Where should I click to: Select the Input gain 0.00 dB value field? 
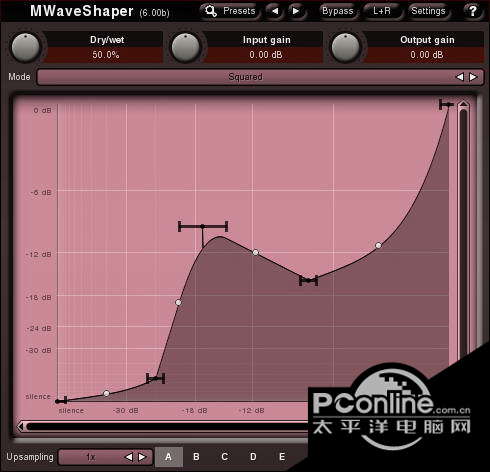click(266, 55)
